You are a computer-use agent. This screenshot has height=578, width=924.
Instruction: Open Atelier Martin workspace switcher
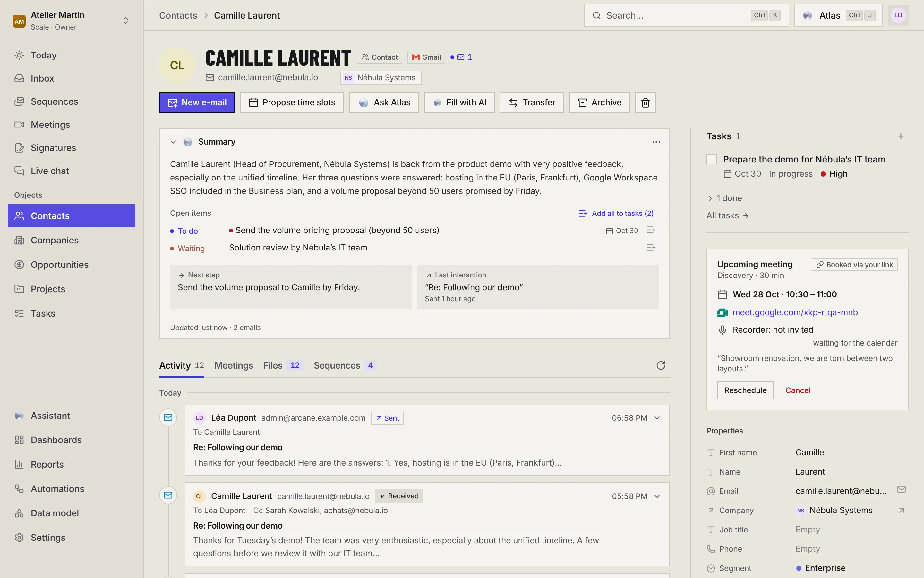pyautogui.click(x=72, y=21)
